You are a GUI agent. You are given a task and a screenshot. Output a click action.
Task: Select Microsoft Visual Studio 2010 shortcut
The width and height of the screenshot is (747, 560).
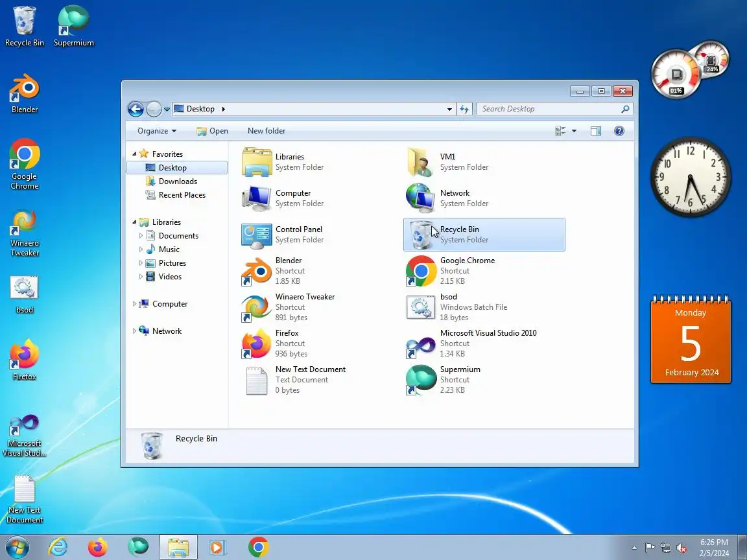(x=471, y=343)
